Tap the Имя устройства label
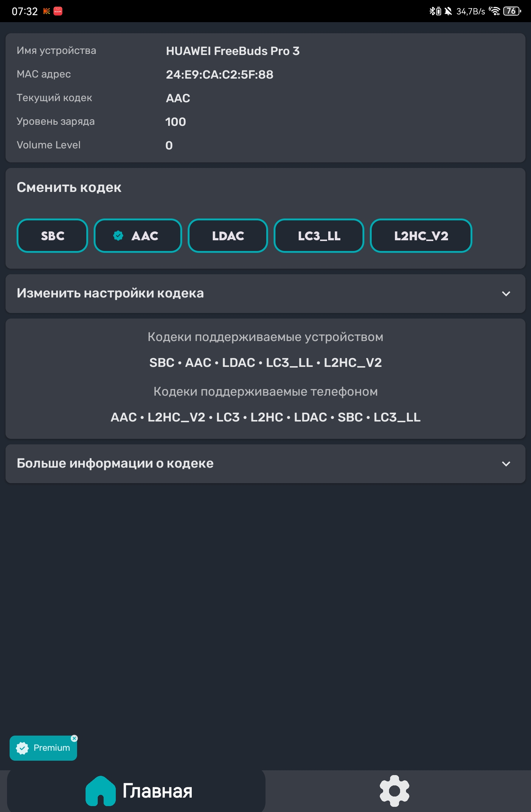Screen dimensions: 531x812 56,51
